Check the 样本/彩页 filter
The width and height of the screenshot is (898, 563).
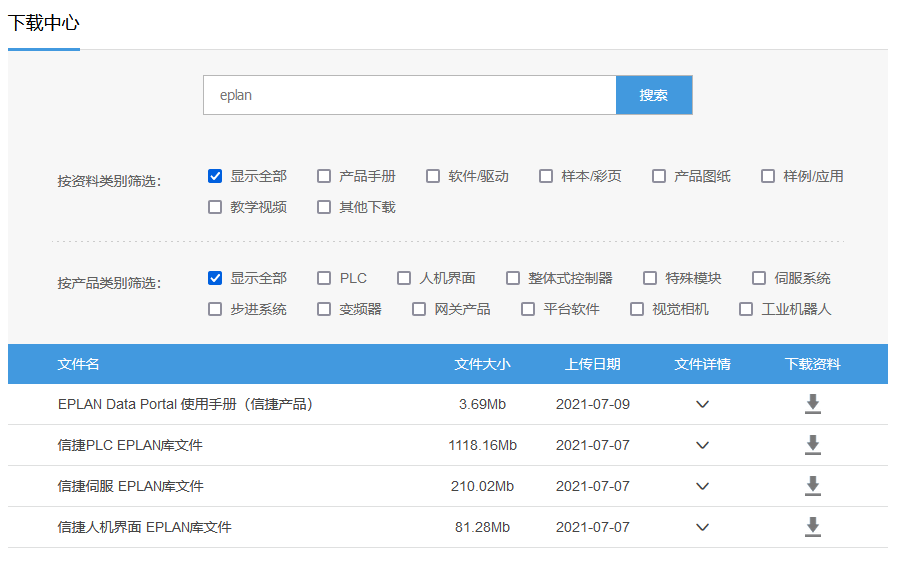click(x=546, y=176)
